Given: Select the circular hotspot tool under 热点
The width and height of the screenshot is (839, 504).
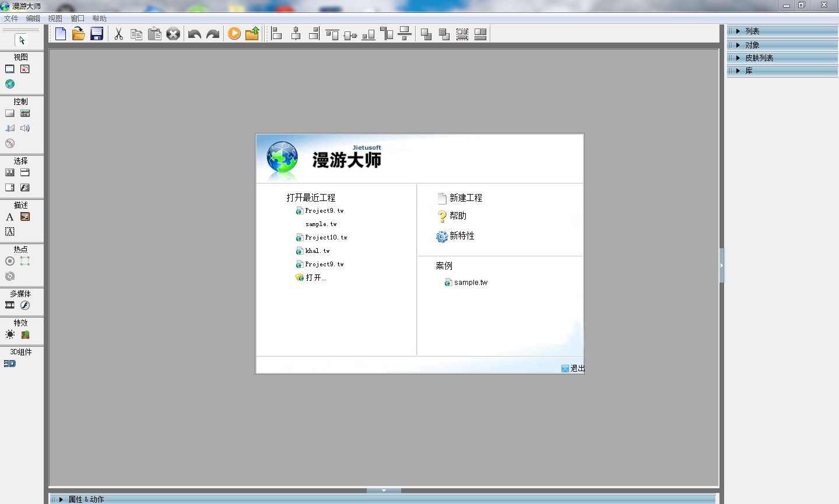Looking at the screenshot, I should [x=10, y=261].
